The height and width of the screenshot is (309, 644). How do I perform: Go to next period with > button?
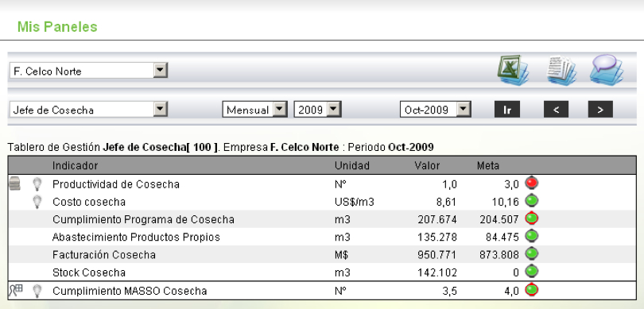click(600, 110)
